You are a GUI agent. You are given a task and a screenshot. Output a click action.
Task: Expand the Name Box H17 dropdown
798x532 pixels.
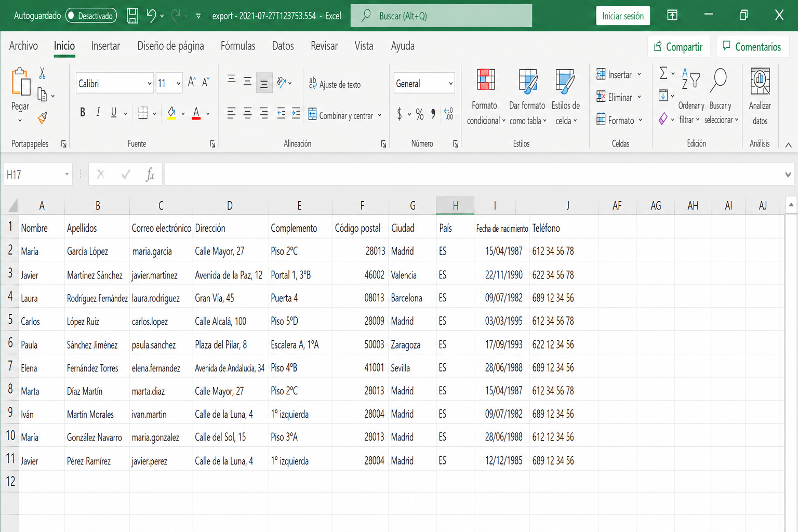pos(67,175)
